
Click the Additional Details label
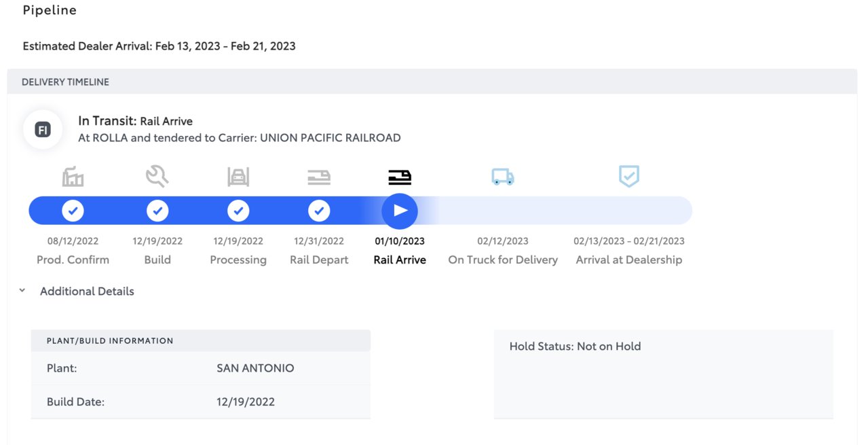pyautogui.click(x=87, y=291)
